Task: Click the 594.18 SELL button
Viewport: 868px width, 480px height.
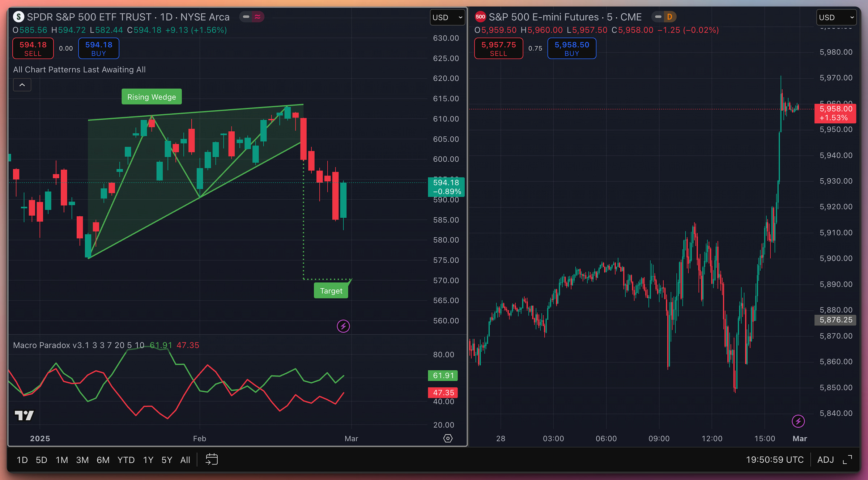Action: click(33, 48)
